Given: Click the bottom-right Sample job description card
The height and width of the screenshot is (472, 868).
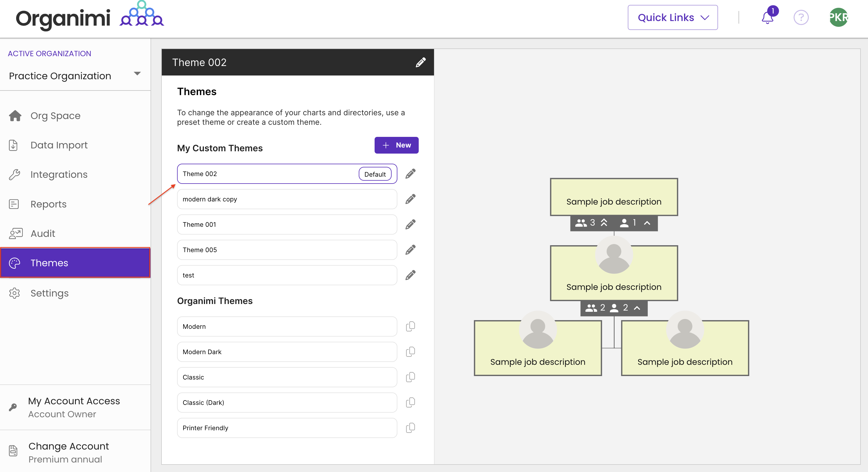Looking at the screenshot, I should (685, 348).
